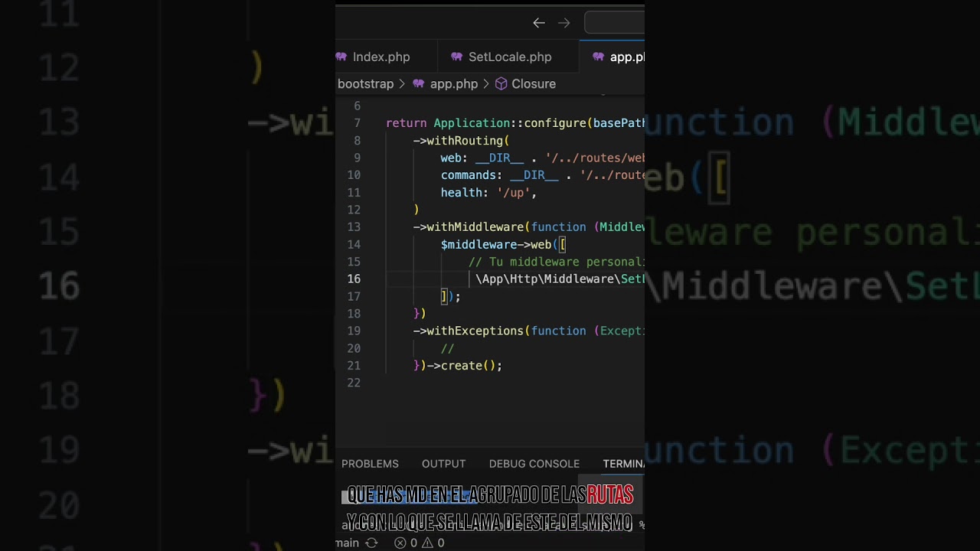Click the '\App\Http\Middleware\Set' code line

click(x=560, y=279)
